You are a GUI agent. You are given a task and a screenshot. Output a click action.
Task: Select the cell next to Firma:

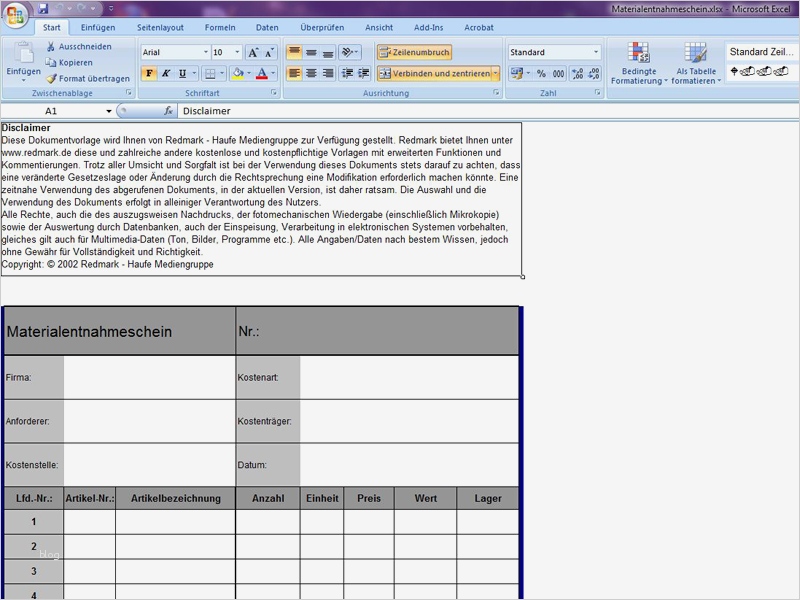click(149, 378)
